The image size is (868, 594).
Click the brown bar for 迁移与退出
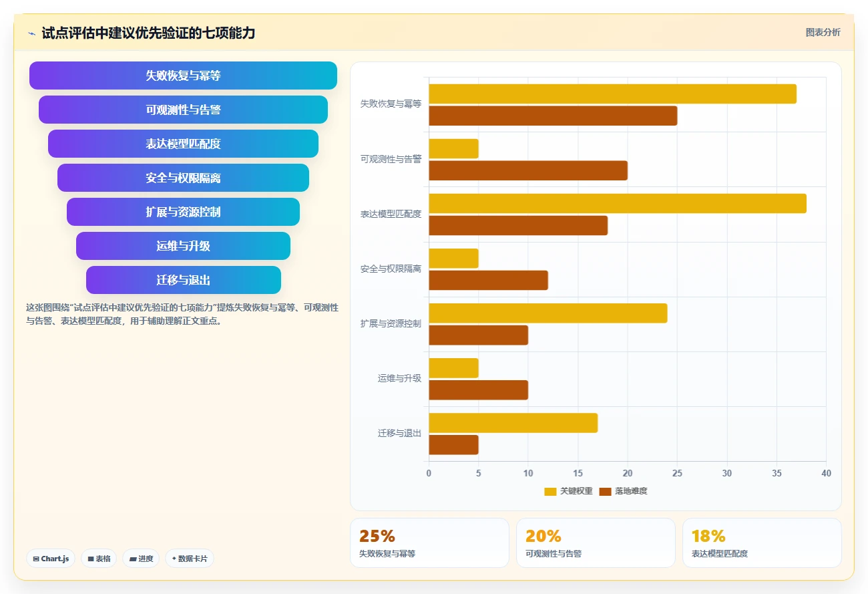(453, 444)
